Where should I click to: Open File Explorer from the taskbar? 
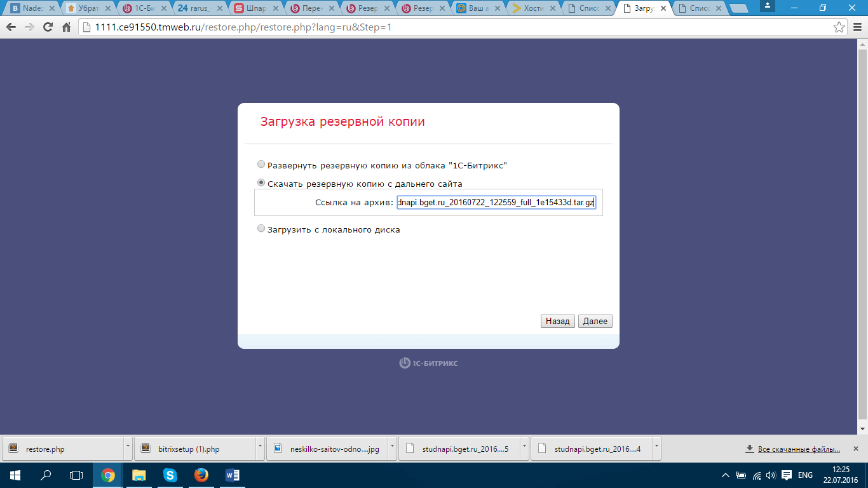139,475
